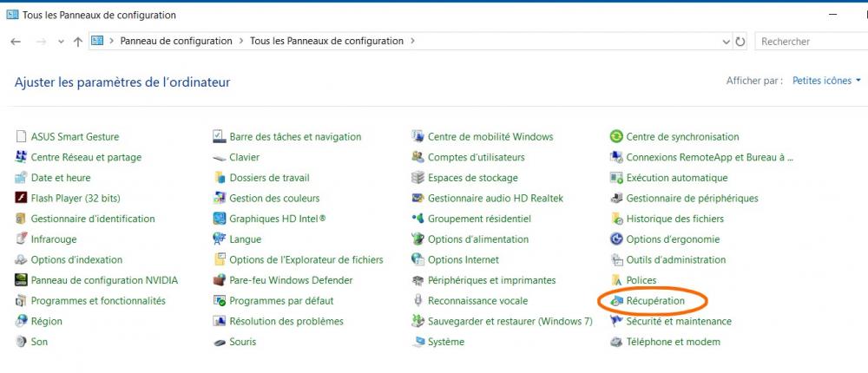Open the Gestionnaire d'identification icon
The width and height of the screenshot is (868, 373).
(x=21, y=219)
